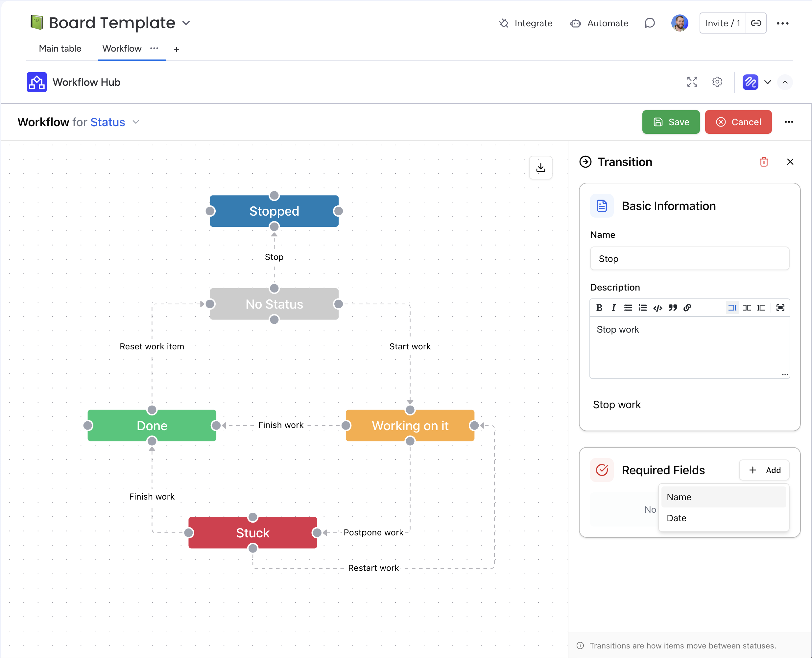
Task: Select Date from required fields menu
Action: point(676,518)
